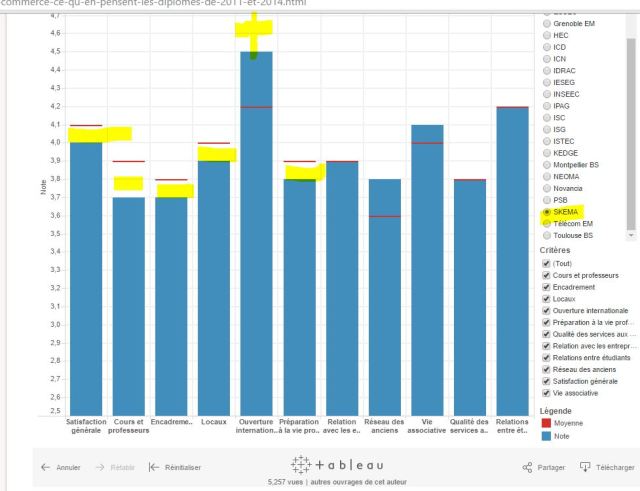Click the Locaux axis label
640x491 pixels.
point(213,422)
